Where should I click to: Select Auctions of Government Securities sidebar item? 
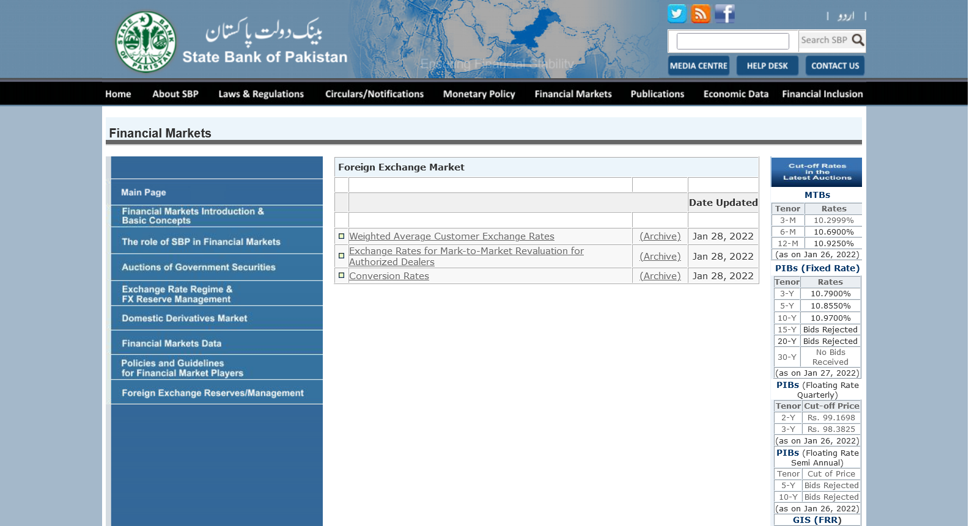point(199,268)
